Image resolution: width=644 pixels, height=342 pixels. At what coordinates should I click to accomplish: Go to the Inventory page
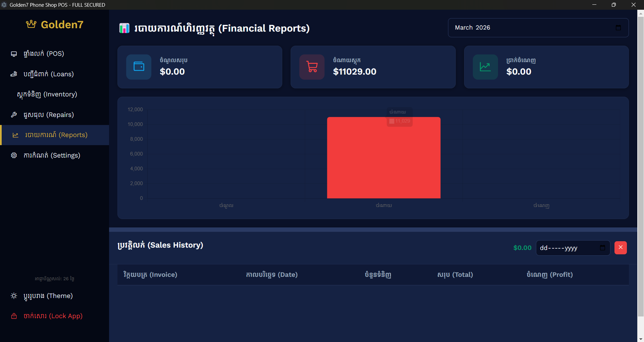[x=47, y=94]
